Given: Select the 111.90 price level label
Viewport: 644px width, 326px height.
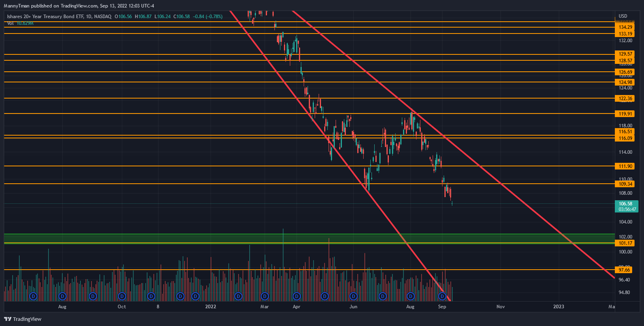Looking at the screenshot, I should pos(625,166).
